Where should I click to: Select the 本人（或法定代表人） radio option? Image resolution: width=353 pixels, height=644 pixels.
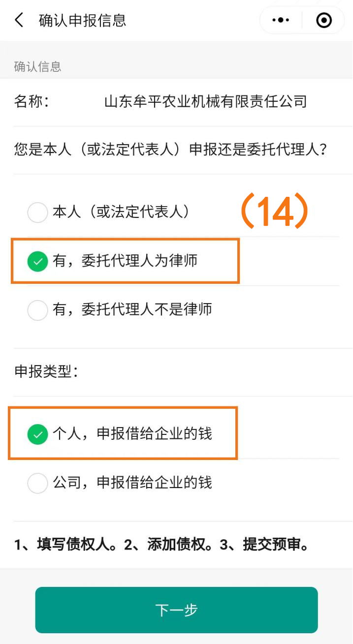coord(37,213)
